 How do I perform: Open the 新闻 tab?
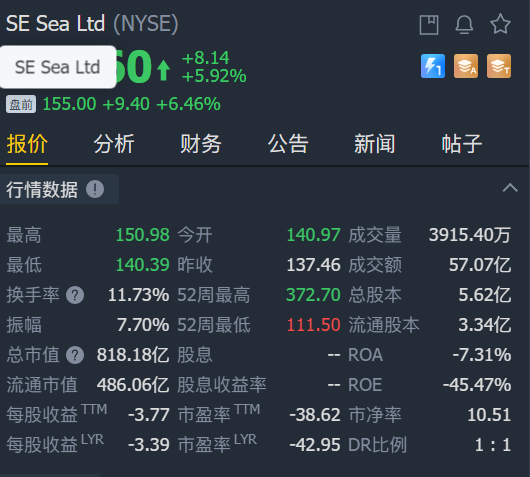click(375, 144)
